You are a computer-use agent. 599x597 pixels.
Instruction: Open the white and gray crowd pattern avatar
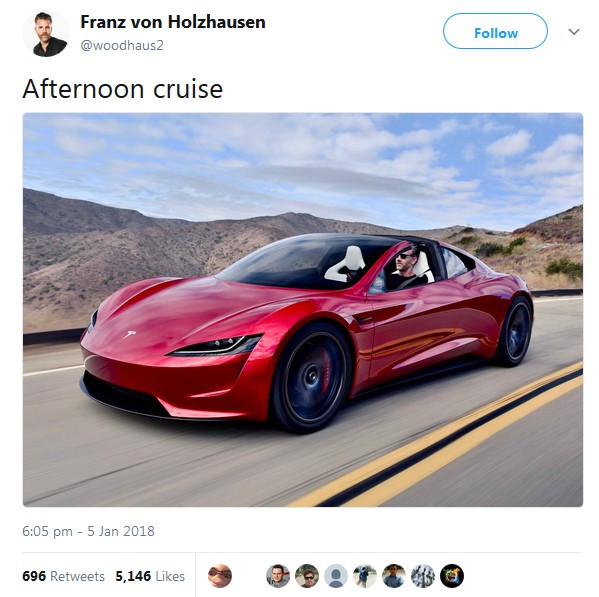(x=423, y=576)
